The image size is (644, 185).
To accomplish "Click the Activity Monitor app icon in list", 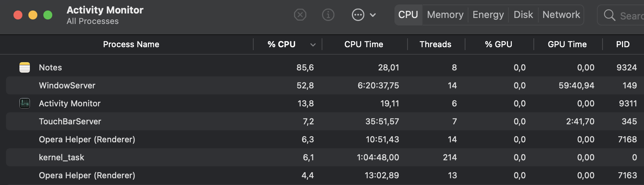I will [25, 103].
